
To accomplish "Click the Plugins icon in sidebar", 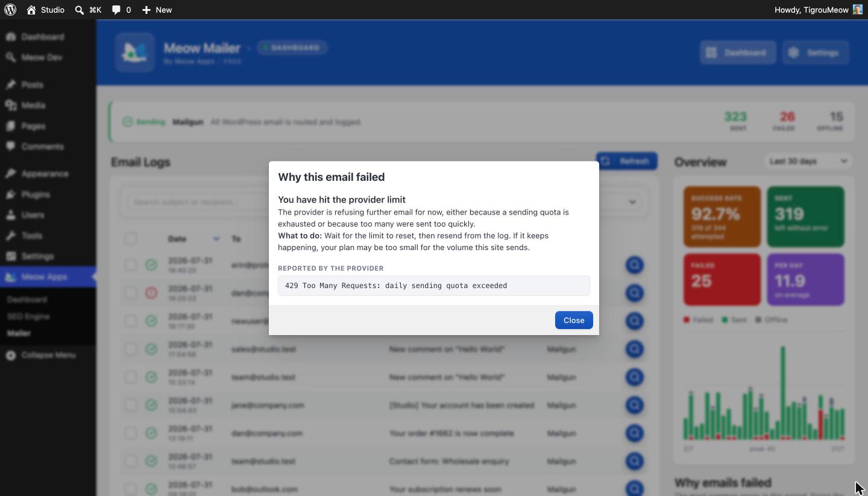I will (11, 195).
